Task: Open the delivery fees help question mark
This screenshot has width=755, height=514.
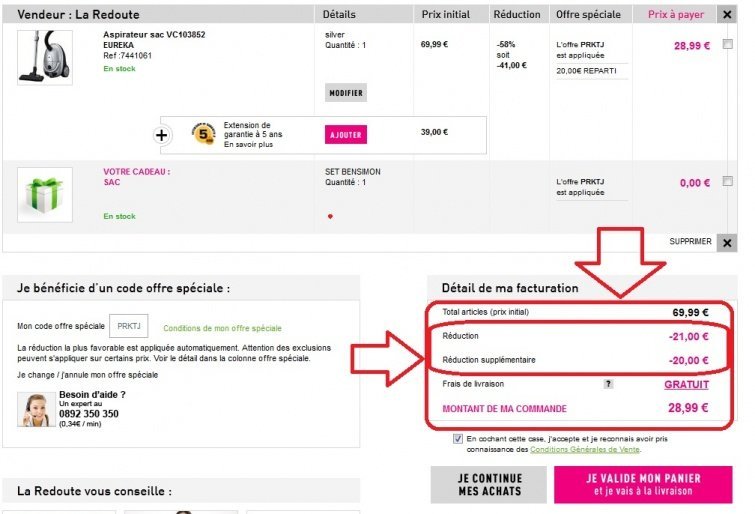Action: click(608, 384)
